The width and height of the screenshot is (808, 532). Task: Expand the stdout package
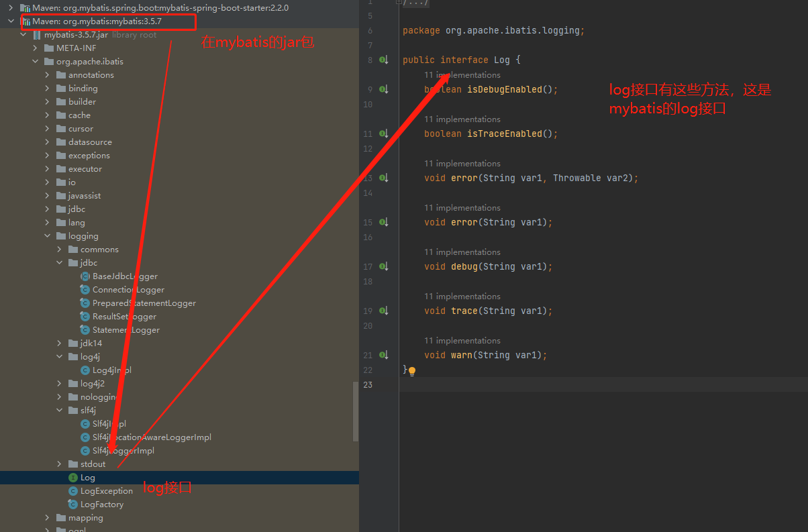(x=60, y=464)
